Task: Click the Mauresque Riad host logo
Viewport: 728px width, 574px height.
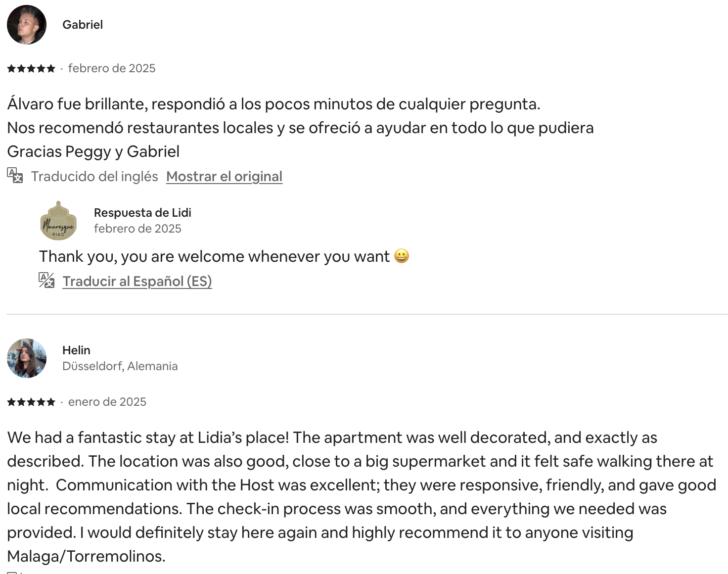Action: tap(58, 221)
